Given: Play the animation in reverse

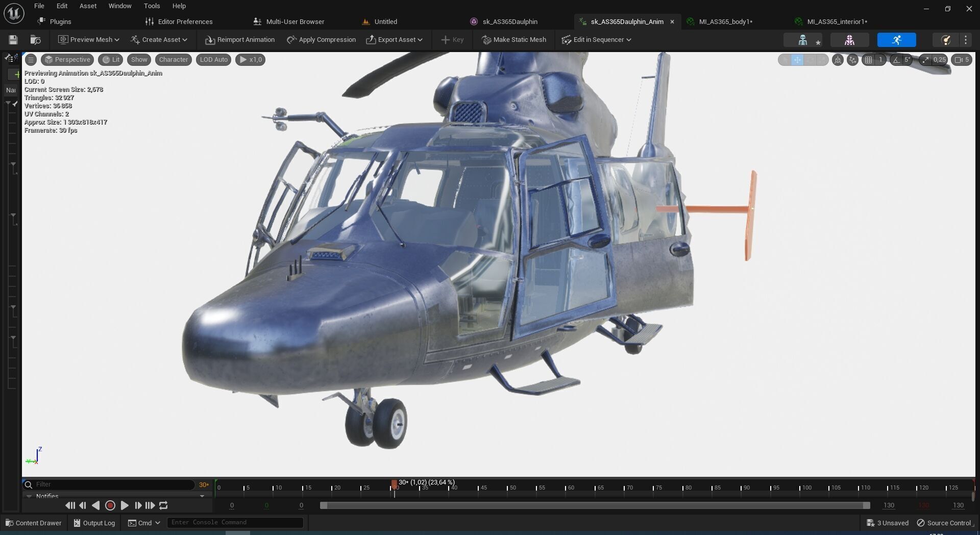Looking at the screenshot, I should pos(95,505).
